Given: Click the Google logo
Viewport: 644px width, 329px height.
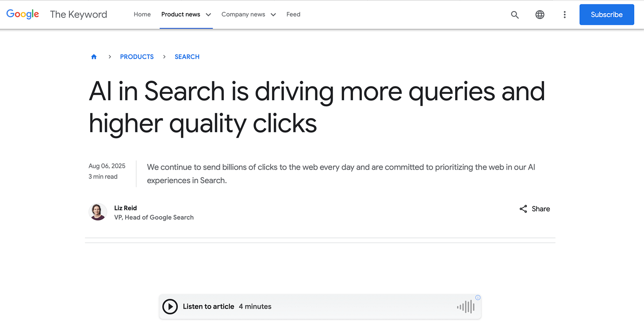Looking at the screenshot, I should (23, 14).
